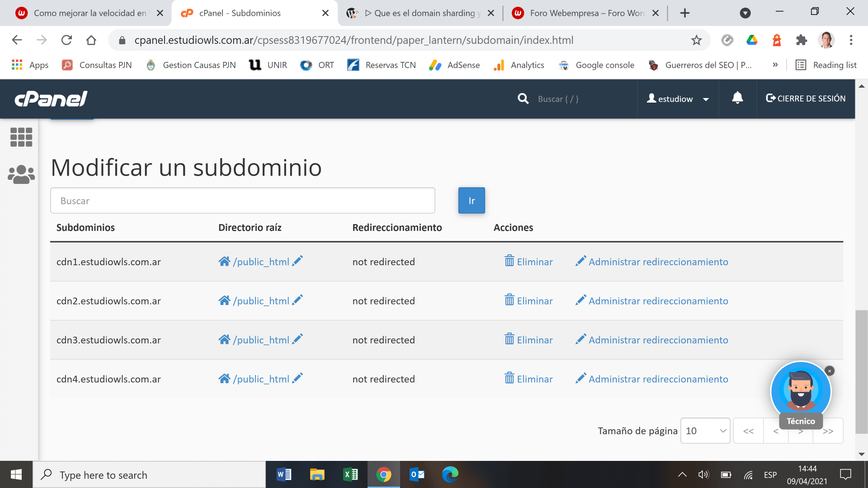This screenshot has height=488, width=868.
Task: Click the cPanel logo in header
Action: [51, 99]
